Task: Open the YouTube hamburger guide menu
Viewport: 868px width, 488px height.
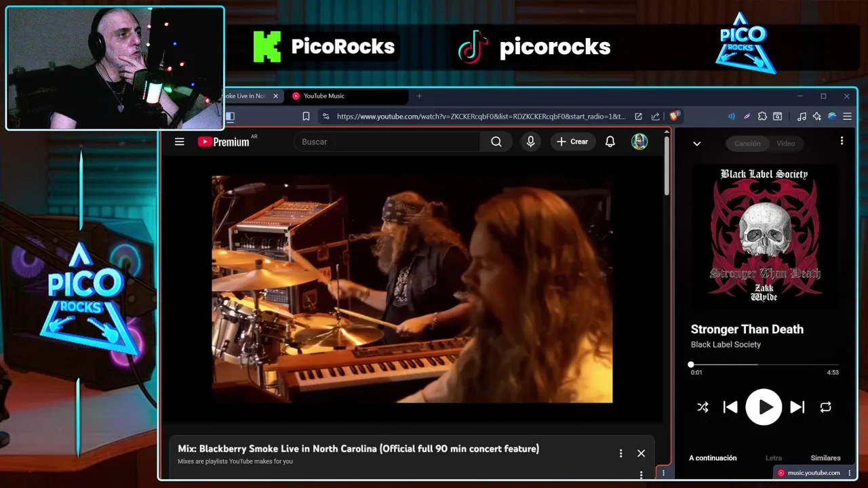Action: (179, 142)
